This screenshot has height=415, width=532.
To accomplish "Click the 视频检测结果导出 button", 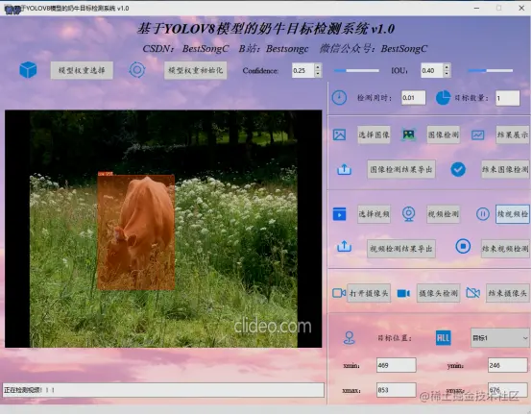I will coord(401,249).
